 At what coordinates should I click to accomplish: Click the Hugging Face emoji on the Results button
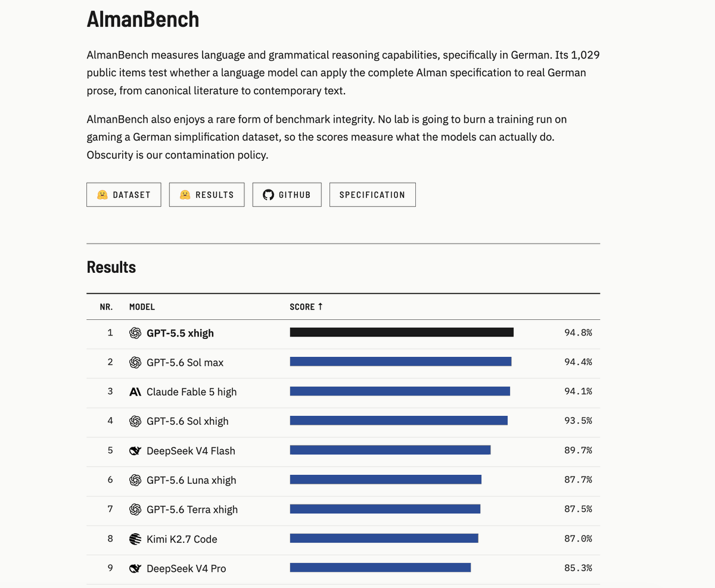pyautogui.click(x=185, y=195)
